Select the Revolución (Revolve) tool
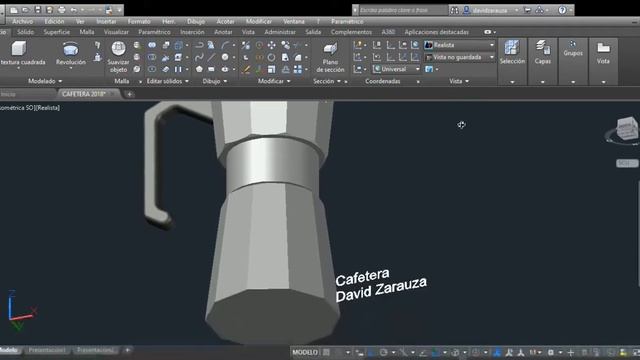Viewport: 640px width, 360px height. point(71,53)
